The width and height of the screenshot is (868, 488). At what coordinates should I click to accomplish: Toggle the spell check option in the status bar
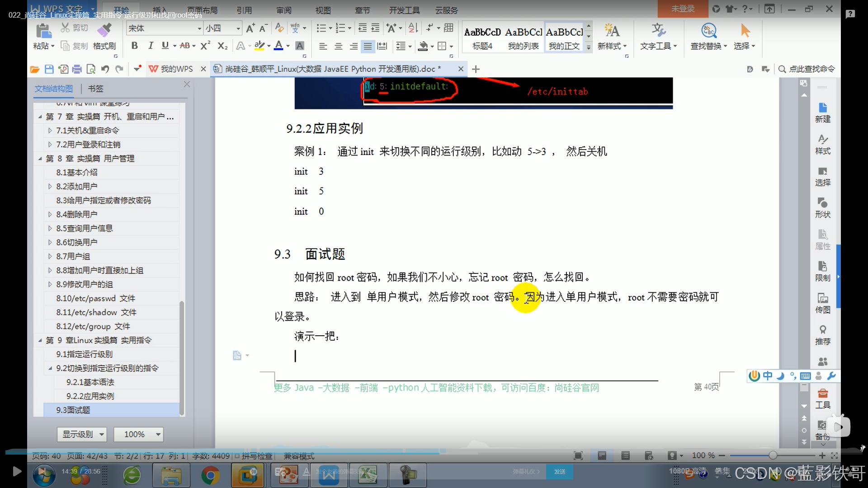point(254,456)
